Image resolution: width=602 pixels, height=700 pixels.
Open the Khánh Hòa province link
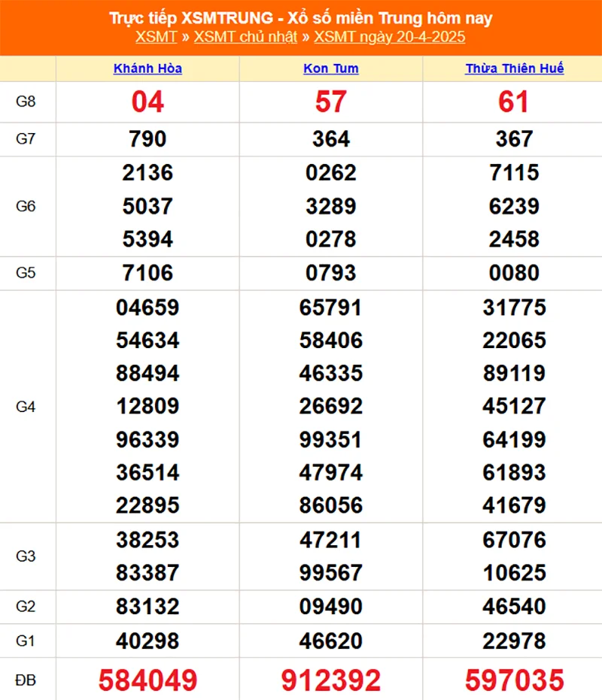(x=147, y=68)
